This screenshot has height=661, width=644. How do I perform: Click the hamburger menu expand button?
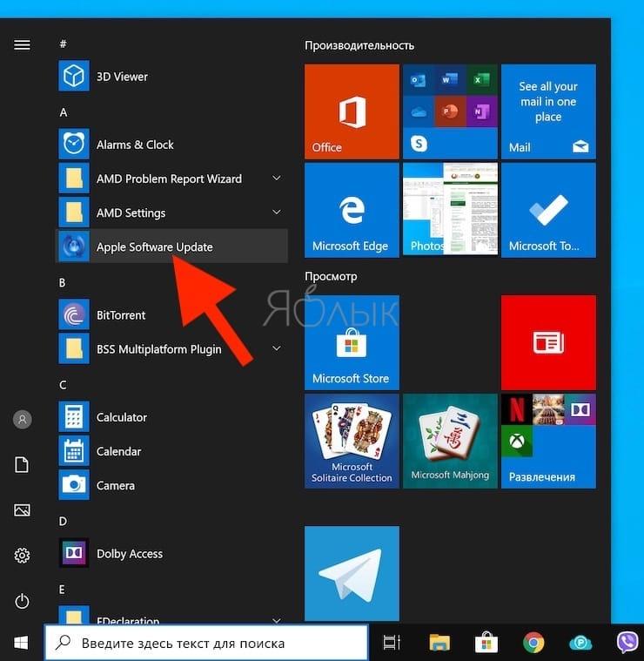point(22,44)
